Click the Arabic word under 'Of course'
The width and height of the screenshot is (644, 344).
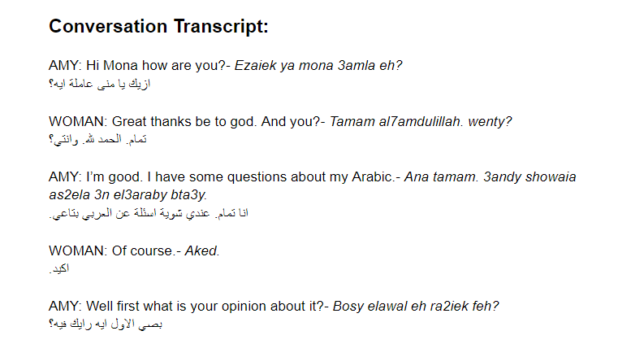59,268
